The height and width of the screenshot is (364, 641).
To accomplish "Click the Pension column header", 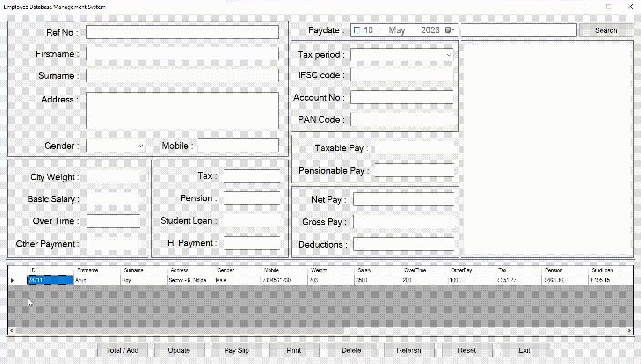I will pyautogui.click(x=565, y=270).
